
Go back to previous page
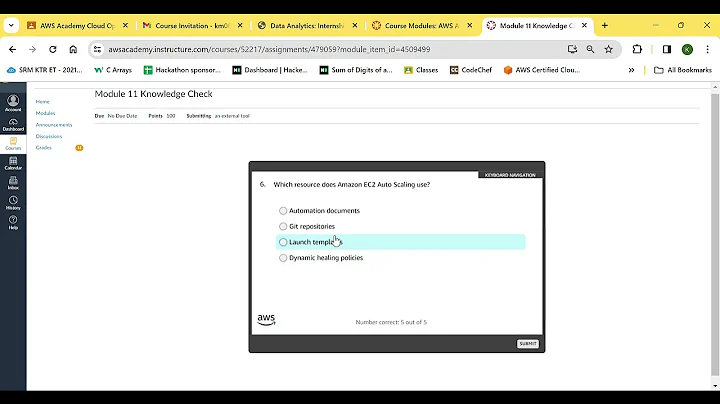pyautogui.click(x=12, y=49)
